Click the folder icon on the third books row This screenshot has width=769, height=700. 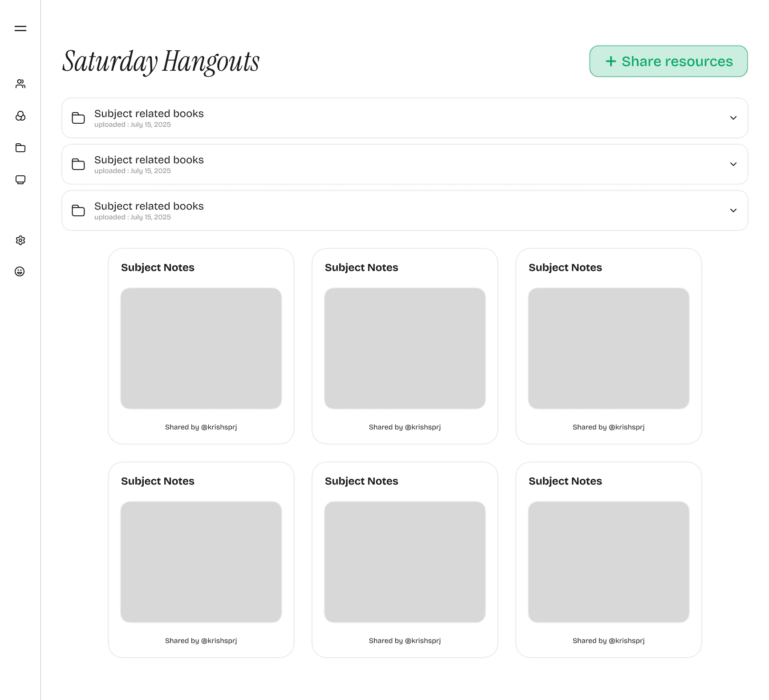click(78, 210)
